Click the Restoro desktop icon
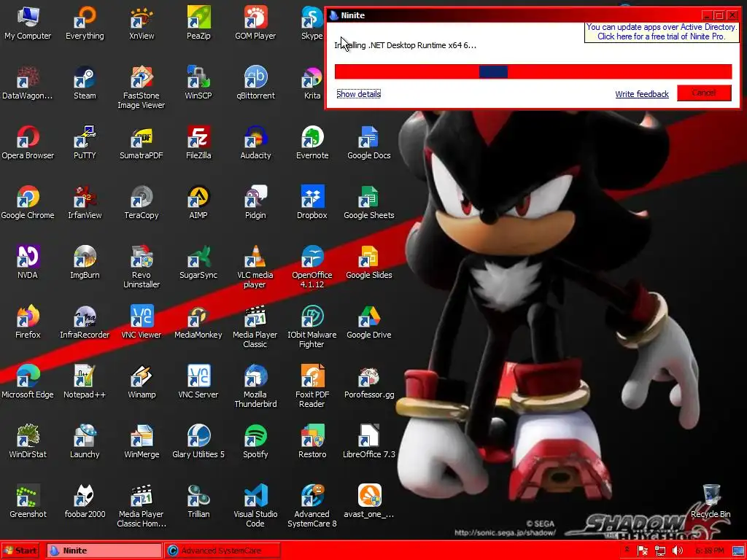 (312, 441)
